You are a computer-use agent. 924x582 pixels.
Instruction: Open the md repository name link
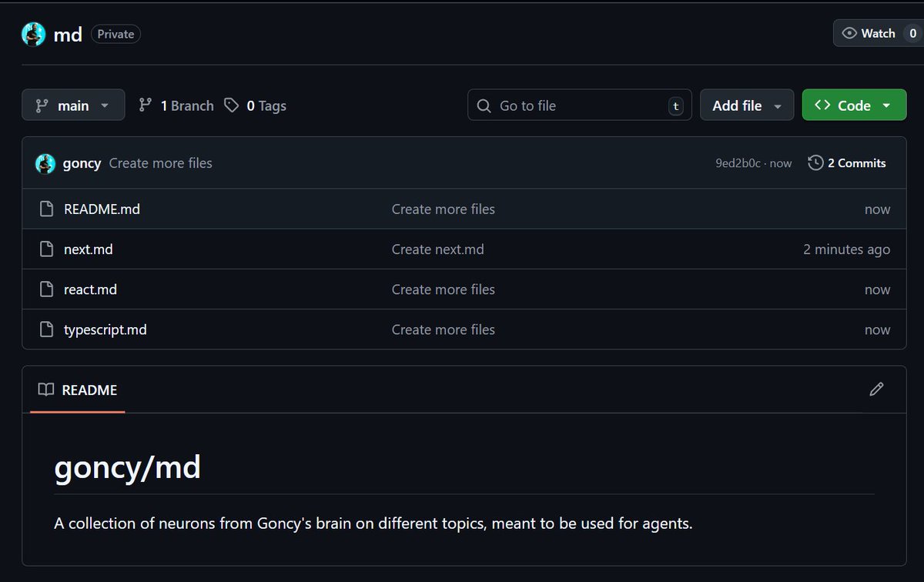click(x=68, y=35)
